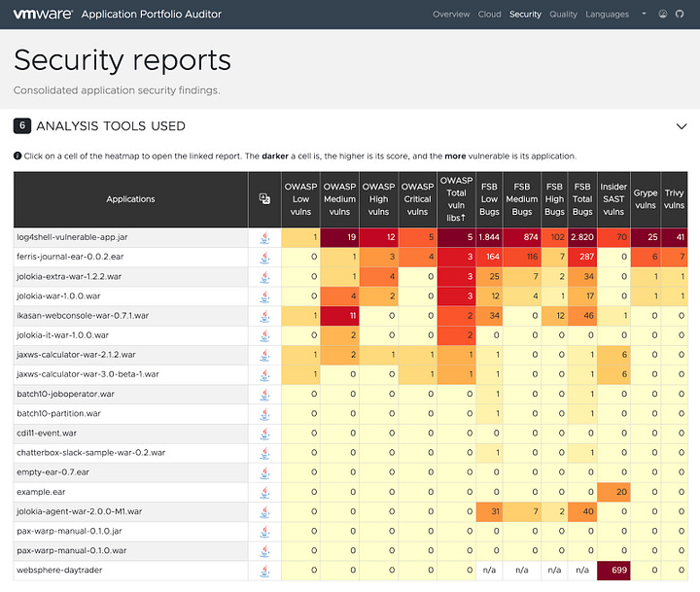Open FSB Total cell 287 for ferris-journal

coord(582,258)
